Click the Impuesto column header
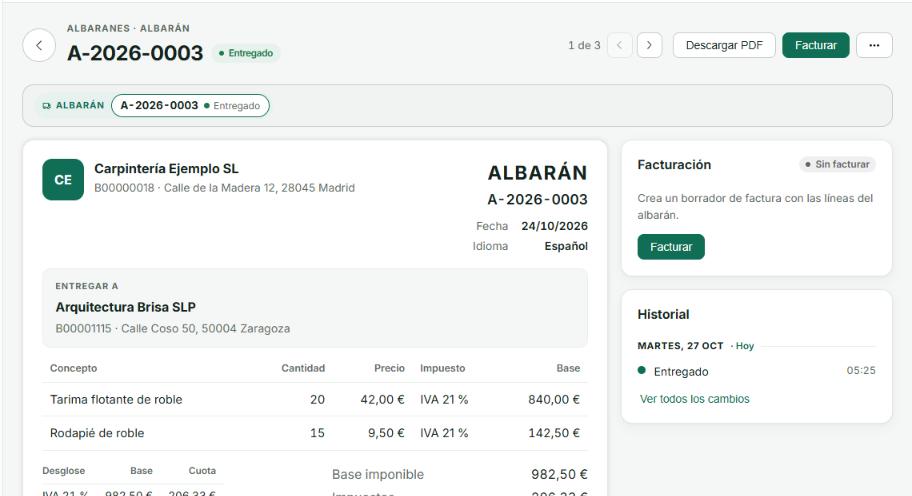 [443, 368]
